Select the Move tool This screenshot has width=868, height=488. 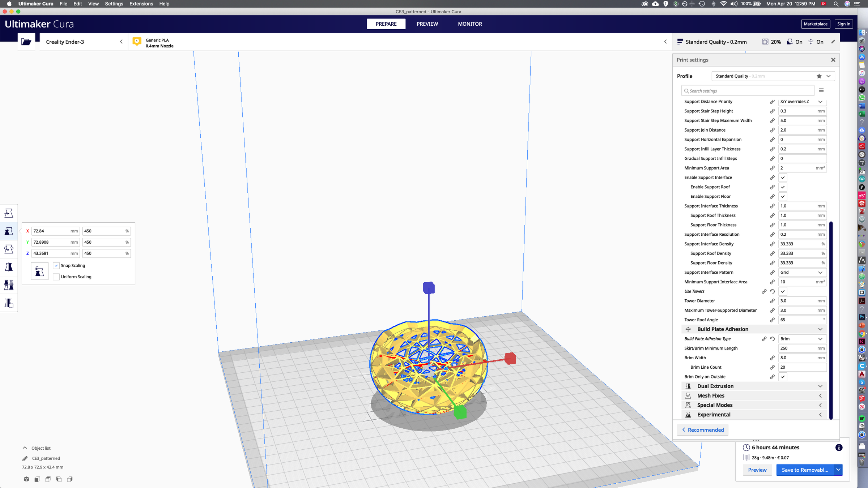(9, 213)
